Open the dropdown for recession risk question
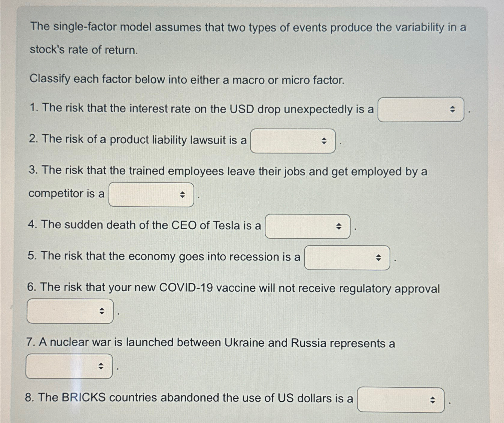The width and height of the screenshot is (504, 423). [x=347, y=258]
